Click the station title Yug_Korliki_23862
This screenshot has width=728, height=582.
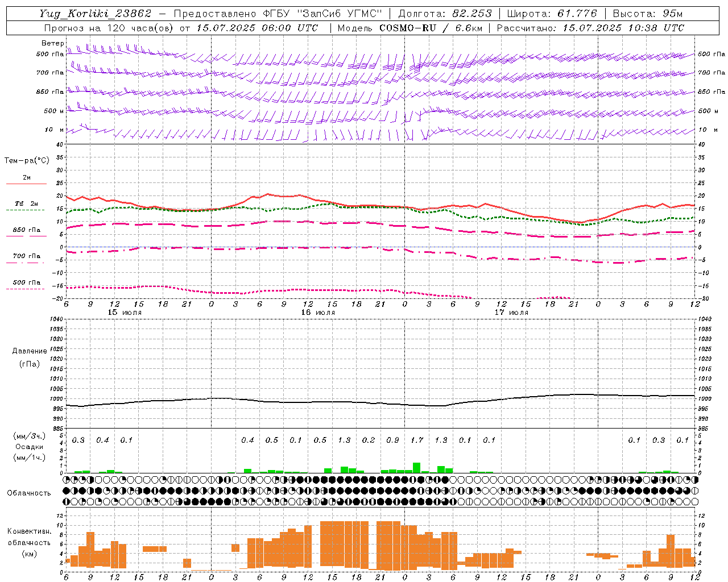pos(95,14)
